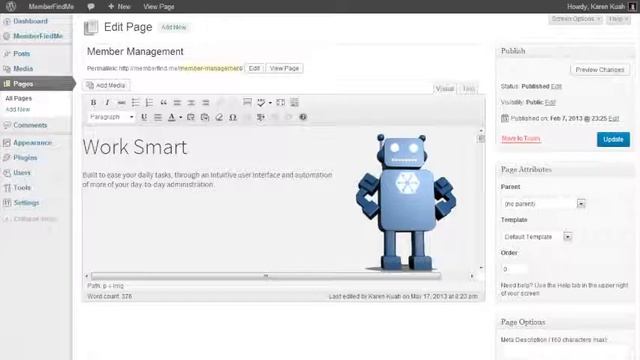The height and width of the screenshot is (360, 640).
Task: Toggle the spellchecker button
Action: [261, 102]
